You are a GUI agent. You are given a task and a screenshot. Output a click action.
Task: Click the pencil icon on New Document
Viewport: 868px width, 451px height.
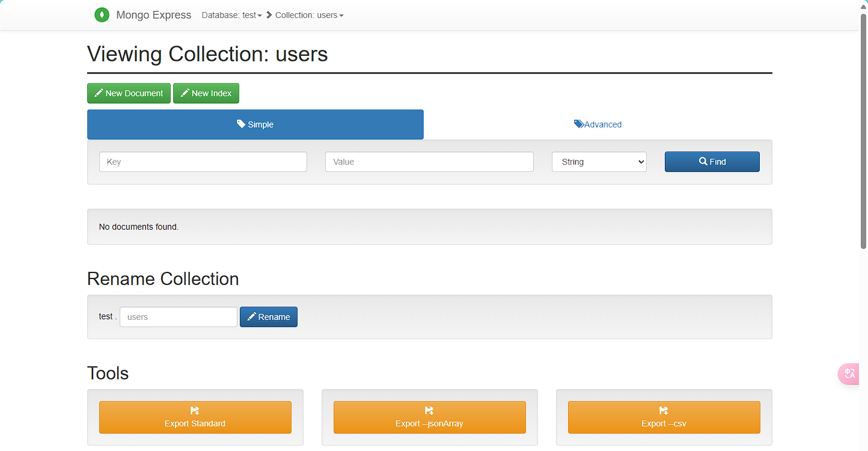pyautogui.click(x=99, y=93)
